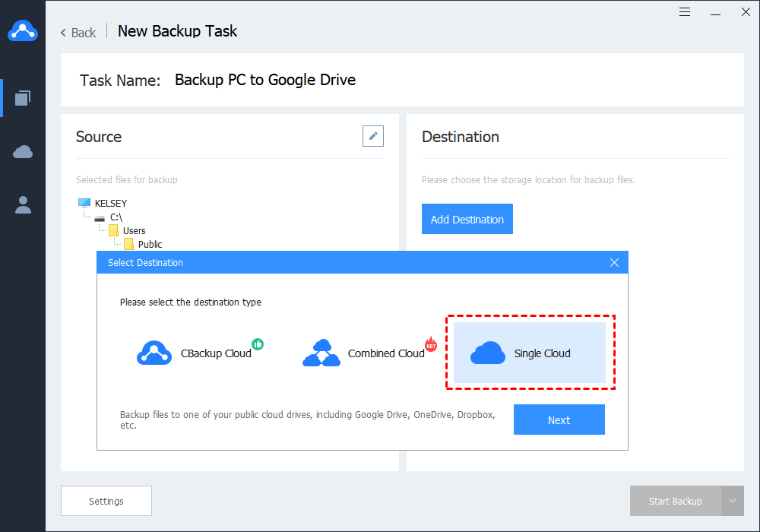The width and height of the screenshot is (760, 532).
Task: Click the KELSEY monitor icon
Action: (x=84, y=202)
